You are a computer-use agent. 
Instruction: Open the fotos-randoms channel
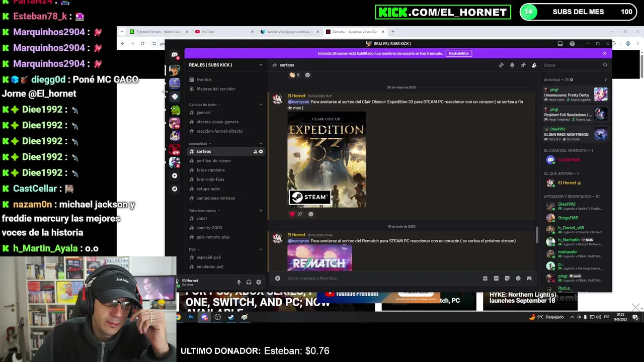(x=225, y=170)
